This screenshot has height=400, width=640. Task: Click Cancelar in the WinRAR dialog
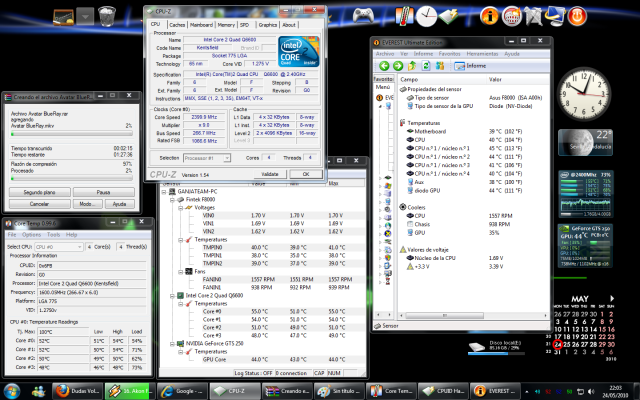[40, 204]
